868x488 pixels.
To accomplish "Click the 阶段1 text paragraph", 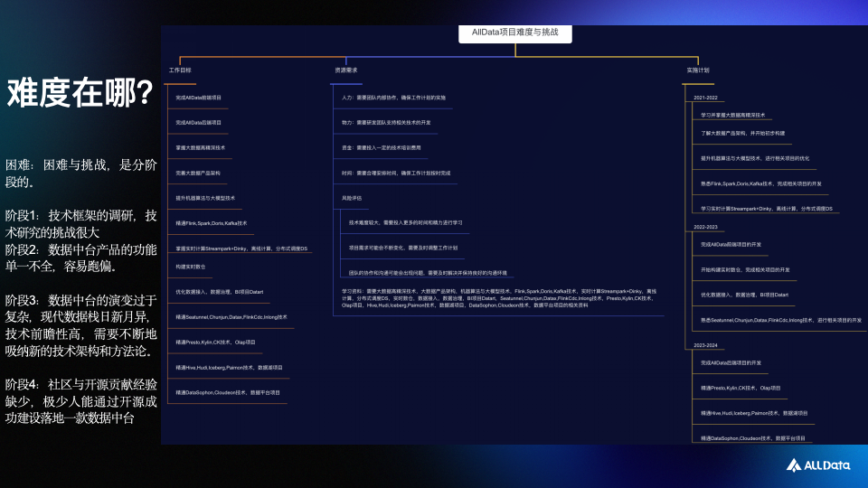I will click(81, 224).
